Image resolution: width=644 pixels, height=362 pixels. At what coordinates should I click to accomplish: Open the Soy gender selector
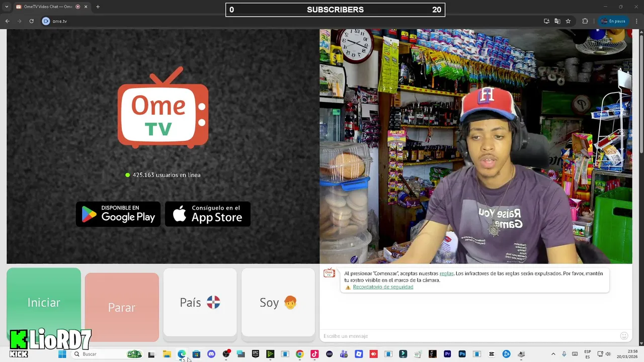coord(278,302)
